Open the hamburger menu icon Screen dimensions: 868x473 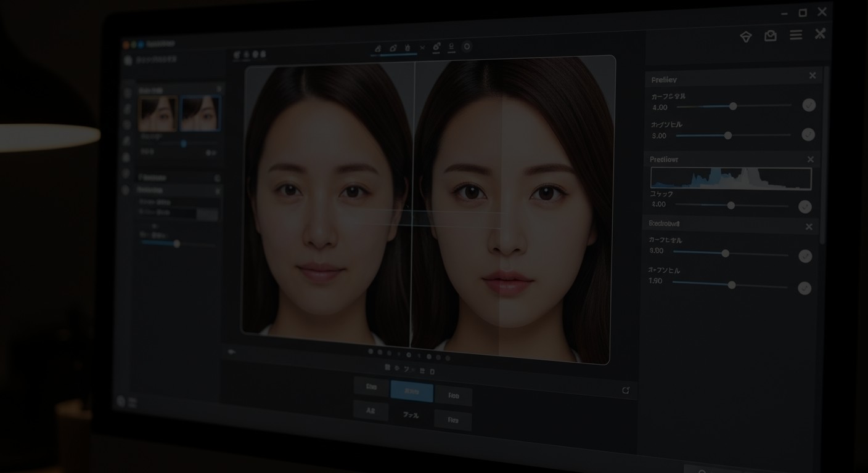(x=796, y=35)
